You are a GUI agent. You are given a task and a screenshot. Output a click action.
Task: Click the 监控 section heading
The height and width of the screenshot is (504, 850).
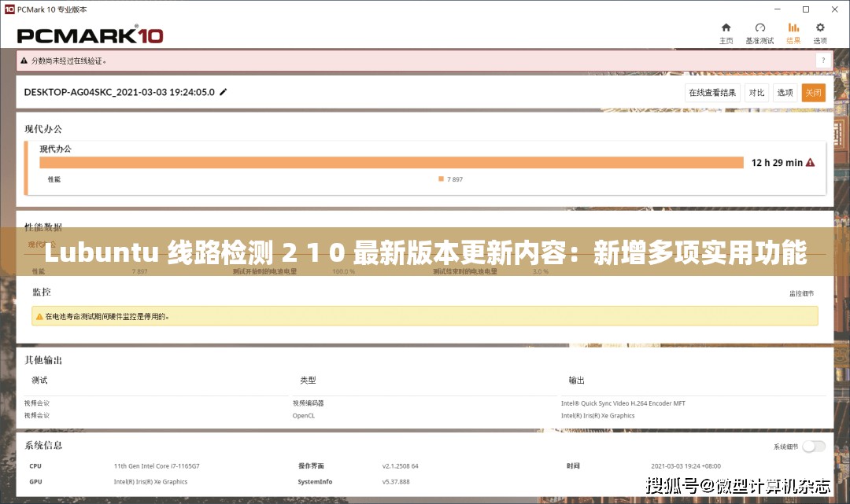[42, 292]
